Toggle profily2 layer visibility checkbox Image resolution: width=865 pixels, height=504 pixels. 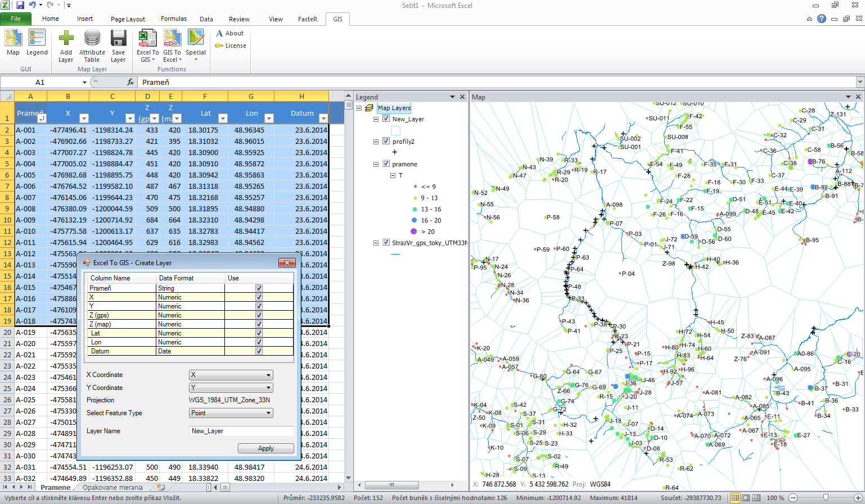pyautogui.click(x=386, y=141)
